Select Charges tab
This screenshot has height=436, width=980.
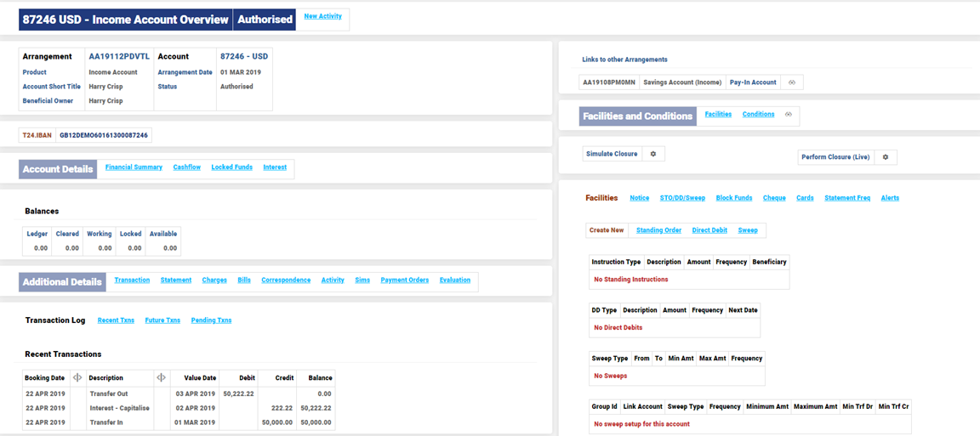[x=214, y=280]
